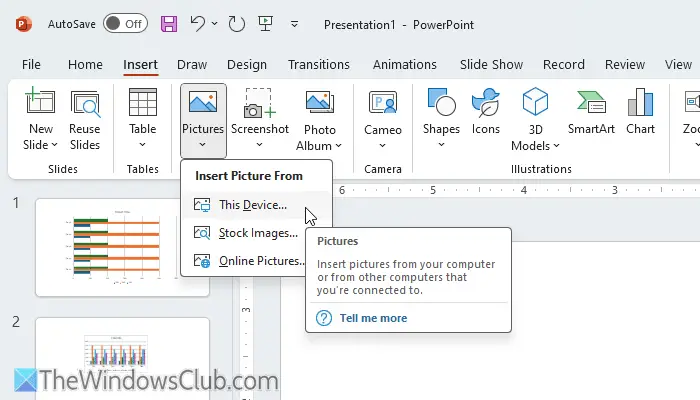Start the slideshow from the beginning icon
Viewport: 700px width, 400px height.
tap(266, 24)
